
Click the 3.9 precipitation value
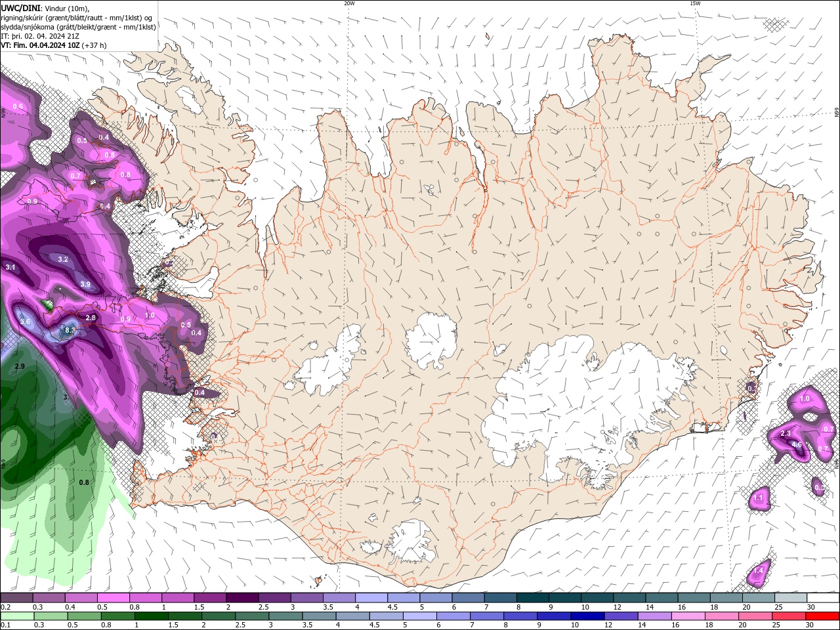tap(85, 284)
